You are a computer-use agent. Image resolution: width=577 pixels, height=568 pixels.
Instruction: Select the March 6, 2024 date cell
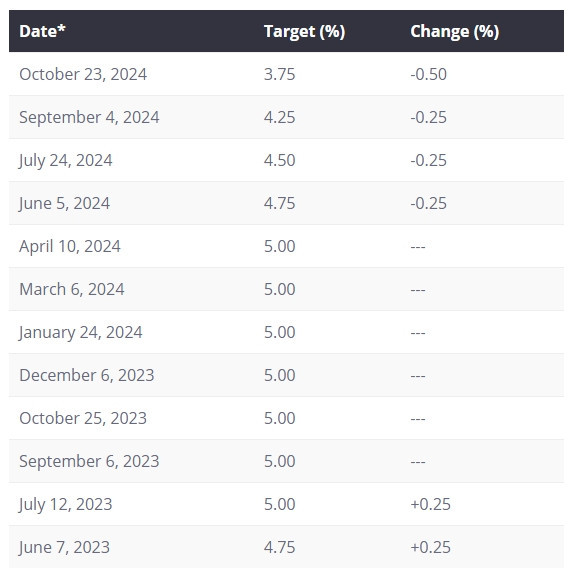72,290
